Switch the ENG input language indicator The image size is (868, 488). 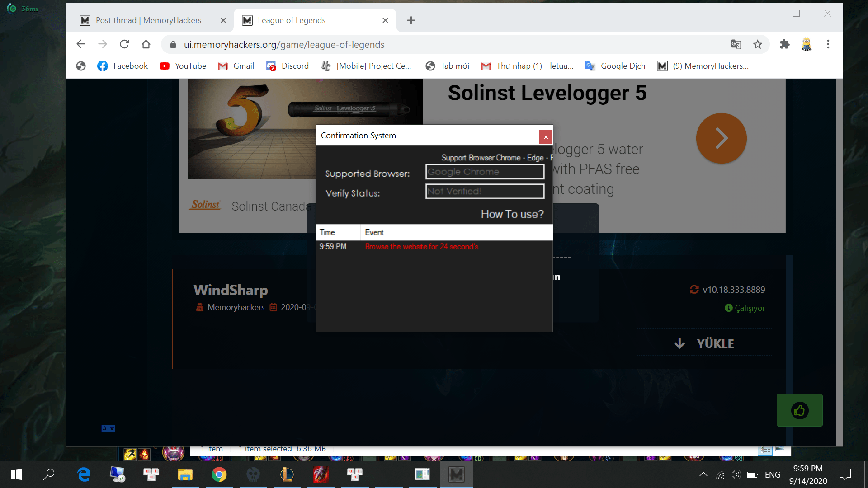point(772,474)
